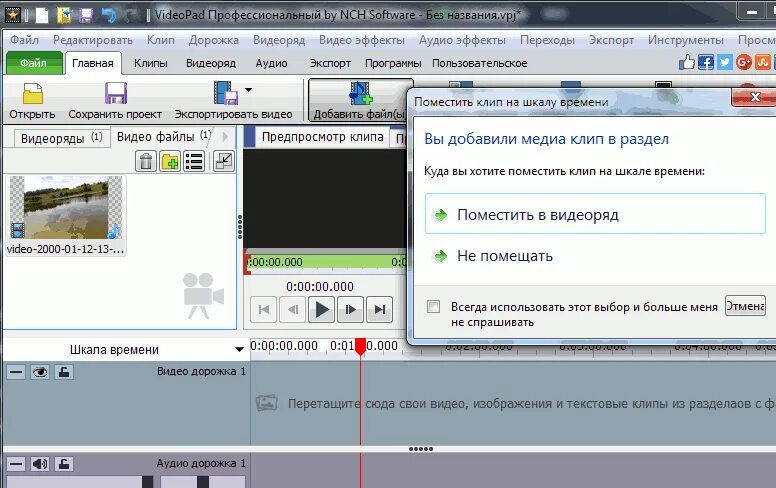The width and height of the screenshot is (776, 488).
Task: Share via the Twitter icon
Action: pos(725,62)
